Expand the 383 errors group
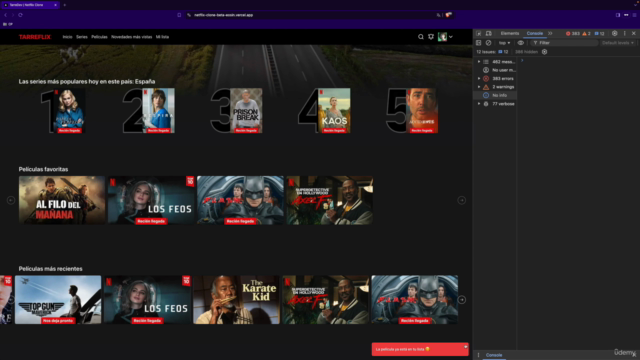640x360 pixels. 479,78
